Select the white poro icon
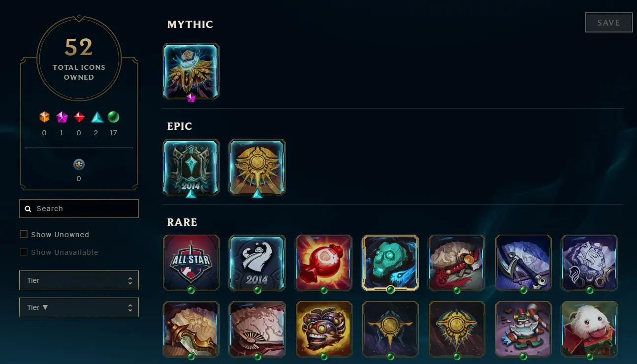The height and width of the screenshot is (364, 637). (590, 329)
